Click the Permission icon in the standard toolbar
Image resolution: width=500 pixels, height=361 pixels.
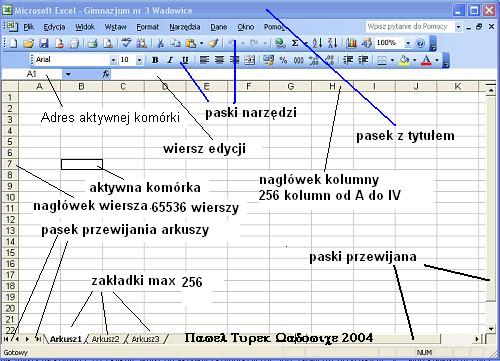(59, 43)
